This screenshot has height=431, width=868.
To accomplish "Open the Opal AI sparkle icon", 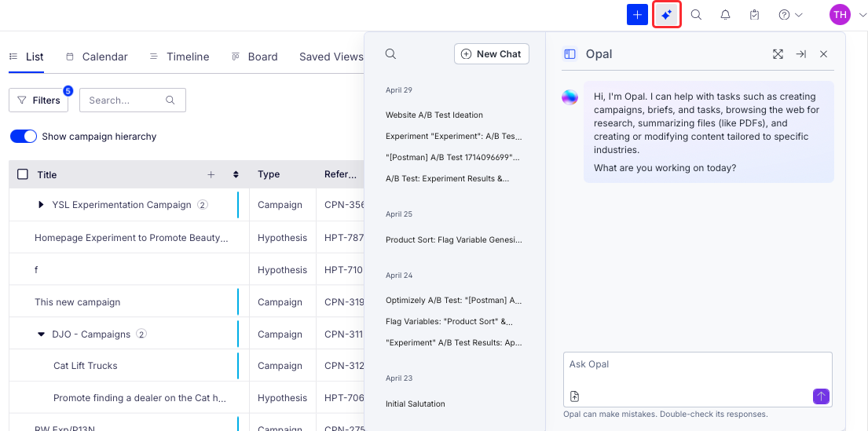I will 666,15.
